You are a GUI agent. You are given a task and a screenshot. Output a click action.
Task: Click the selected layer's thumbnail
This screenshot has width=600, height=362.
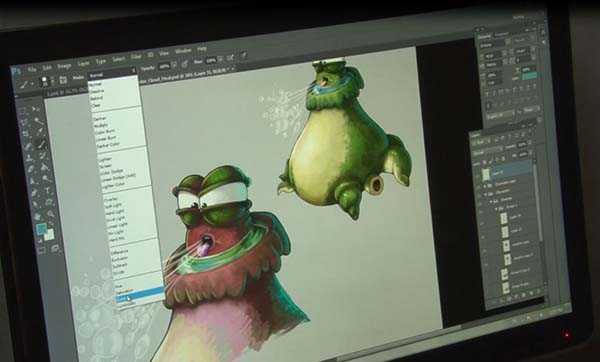click(x=486, y=174)
